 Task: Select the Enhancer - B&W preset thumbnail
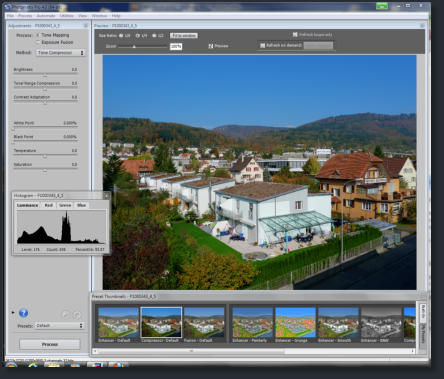[381, 325]
